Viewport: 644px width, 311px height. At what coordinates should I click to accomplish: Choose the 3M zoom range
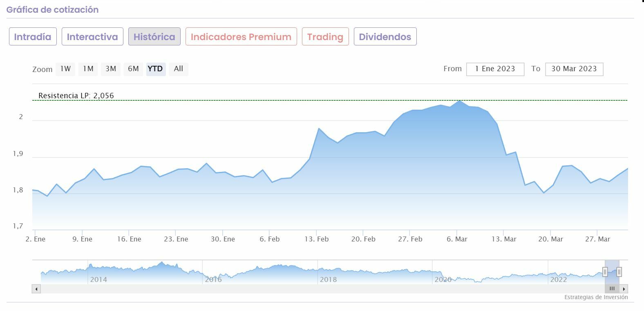pyautogui.click(x=111, y=69)
